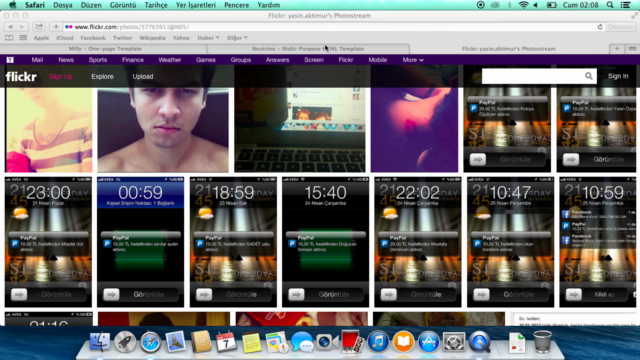This screenshot has height=360, width=640.
Task: Expand the More menu in Yahoo bar
Action: coord(413,60)
